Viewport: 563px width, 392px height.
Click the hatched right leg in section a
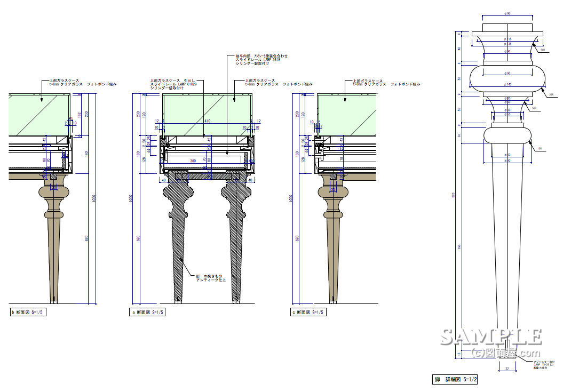click(235, 236)
